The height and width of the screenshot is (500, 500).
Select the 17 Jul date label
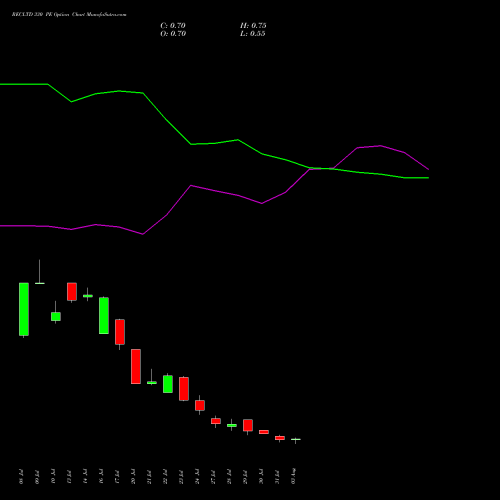(x=117, y=477)
